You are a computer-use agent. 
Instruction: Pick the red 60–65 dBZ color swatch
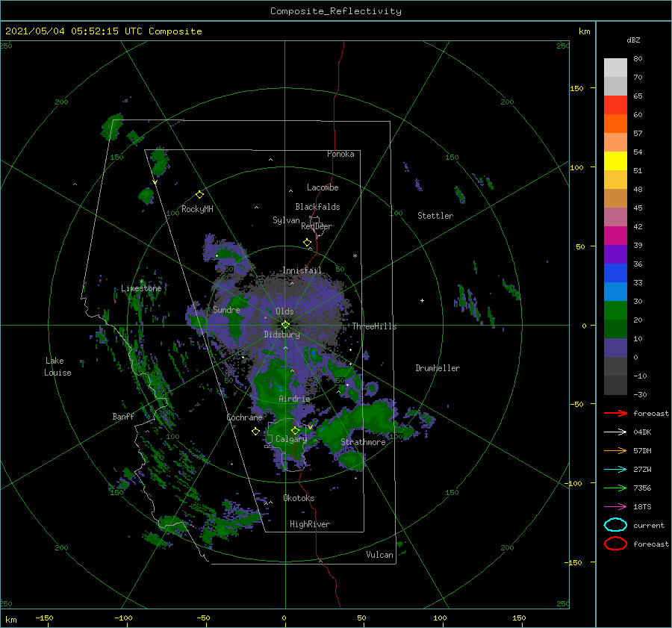click(615, 105)
